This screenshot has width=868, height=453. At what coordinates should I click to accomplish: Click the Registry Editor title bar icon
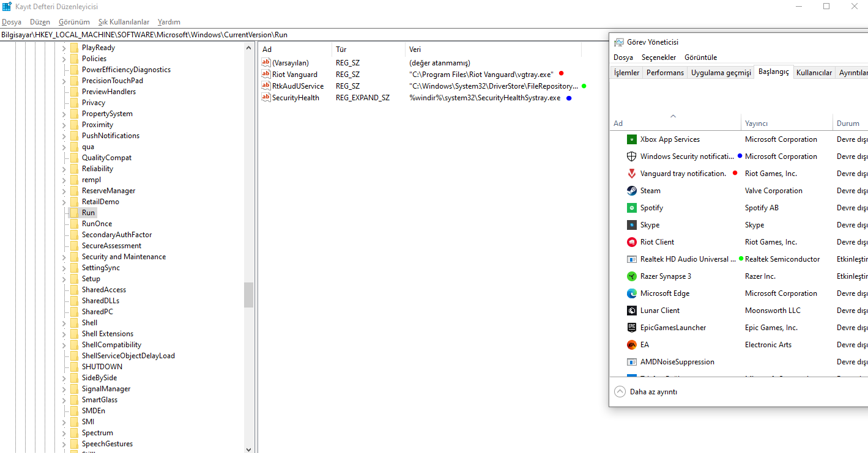click(7, 7)
